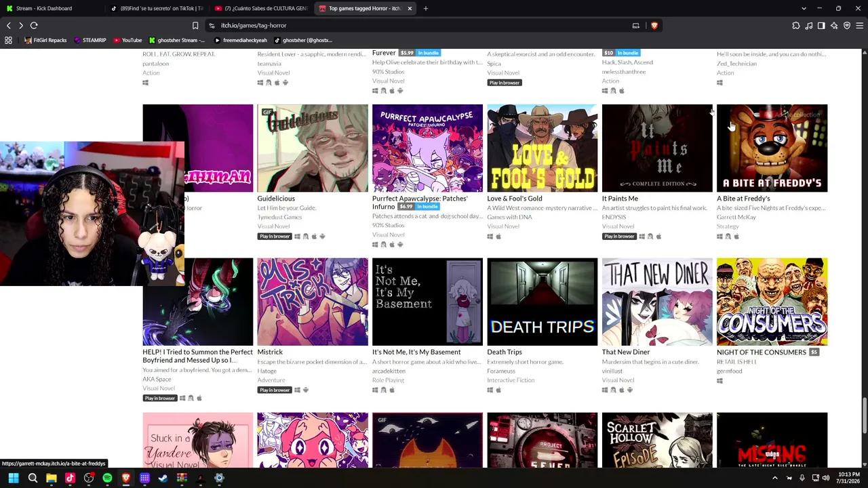
Task: Open the arcadekitten author link
Action: tap(389, 371)
